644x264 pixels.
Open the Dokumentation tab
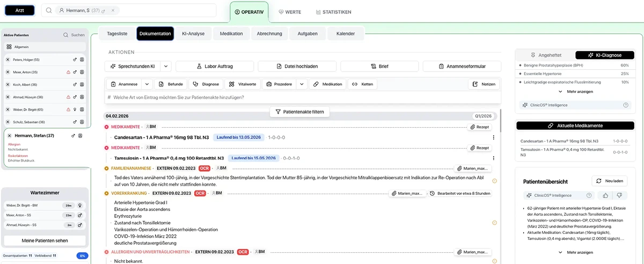coord(155,34)
